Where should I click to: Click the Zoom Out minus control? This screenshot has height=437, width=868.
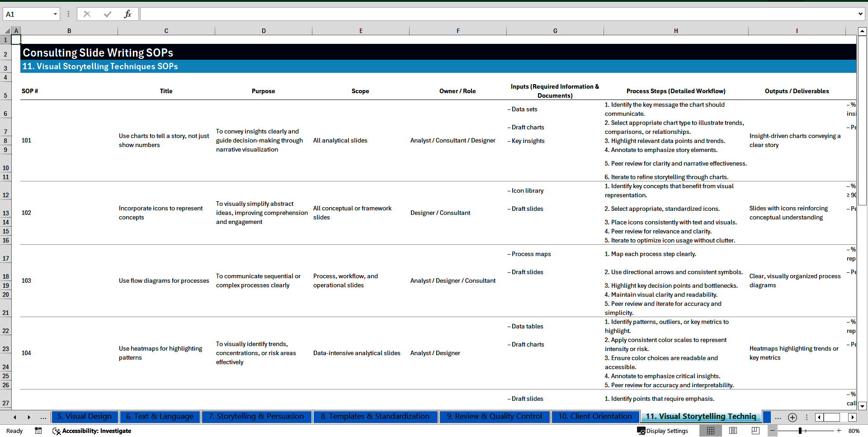click(x=773, y=431)
